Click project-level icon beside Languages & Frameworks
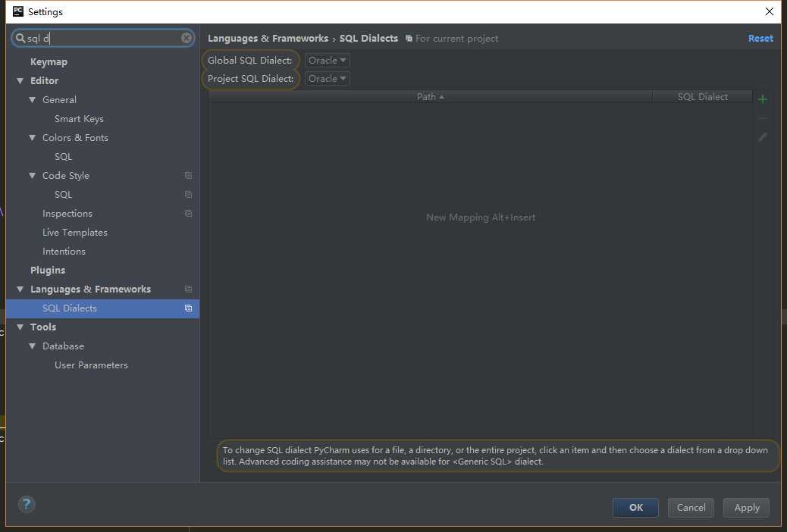 pos(188,289)
